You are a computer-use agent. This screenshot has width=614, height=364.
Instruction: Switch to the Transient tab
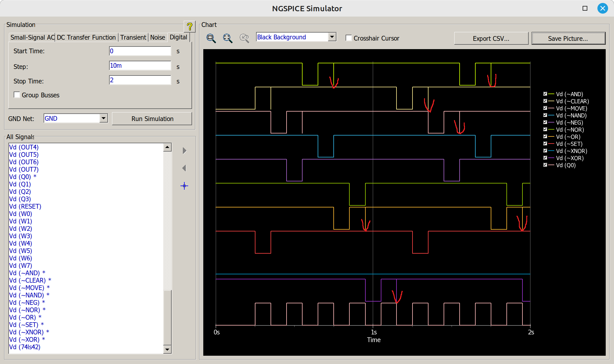[x=133, y=37]
